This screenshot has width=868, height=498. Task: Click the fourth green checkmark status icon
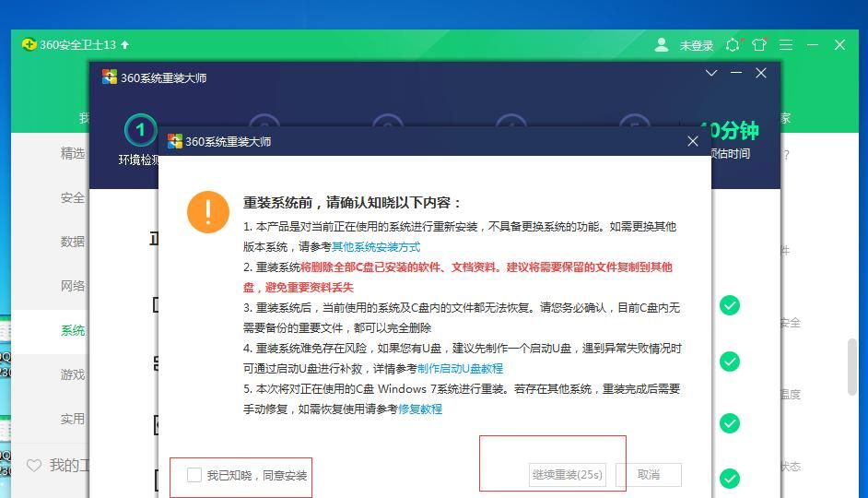coord(730,479)
